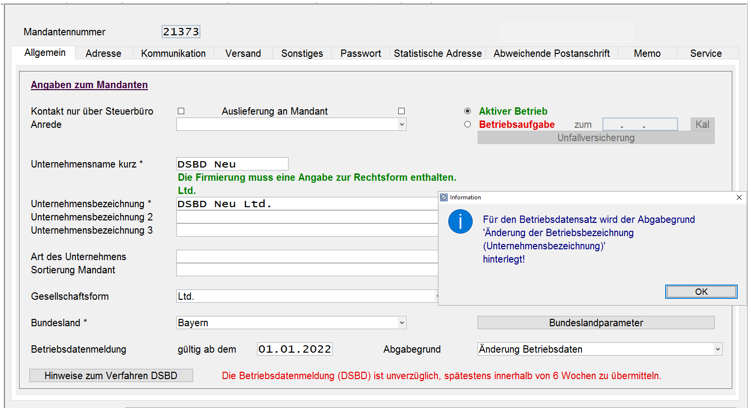Expand the Bundesland dropdown showing Bayern
751x410 pixels.
(402, 323)
